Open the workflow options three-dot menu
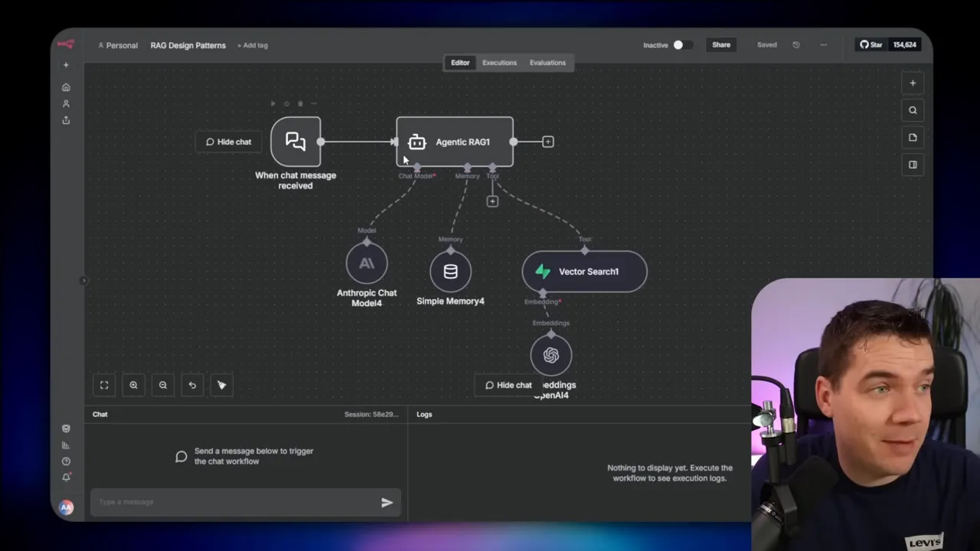Image resolution: width=980 pixels, height=551 pixels. point(823,44)
